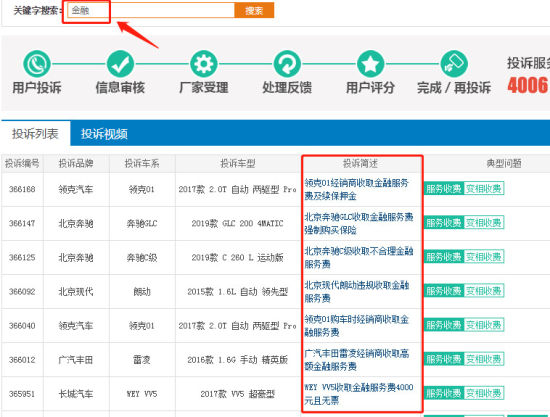Click the 投诉简述 column header

(x=360, y=163)
